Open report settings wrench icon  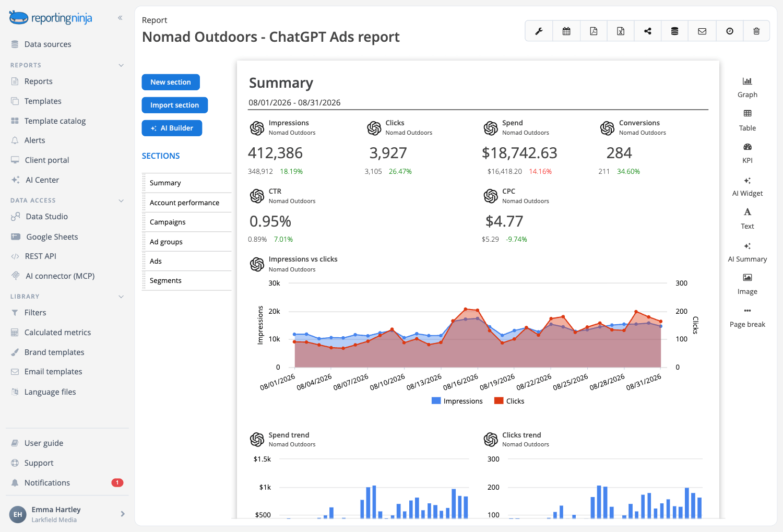pyautogui.click(x=539, y=31)
